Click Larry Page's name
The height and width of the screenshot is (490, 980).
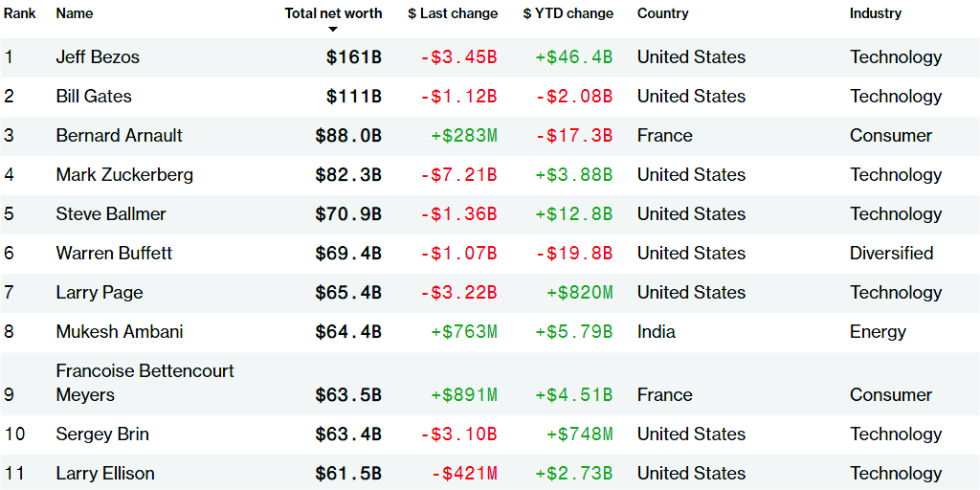point(100,293)
